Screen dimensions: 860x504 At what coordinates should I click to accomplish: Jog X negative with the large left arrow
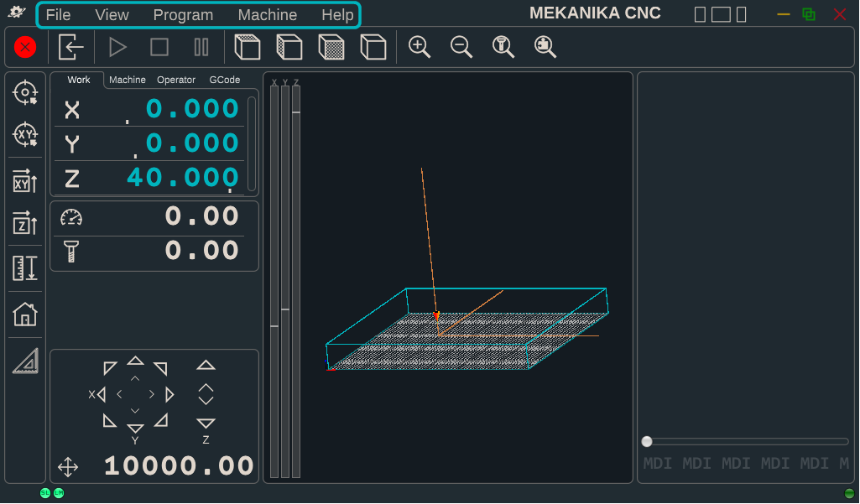tap(101, 394)
